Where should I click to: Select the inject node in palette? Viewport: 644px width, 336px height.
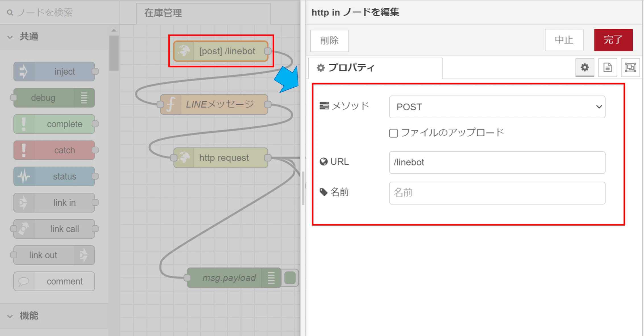[x=54, y=71]
